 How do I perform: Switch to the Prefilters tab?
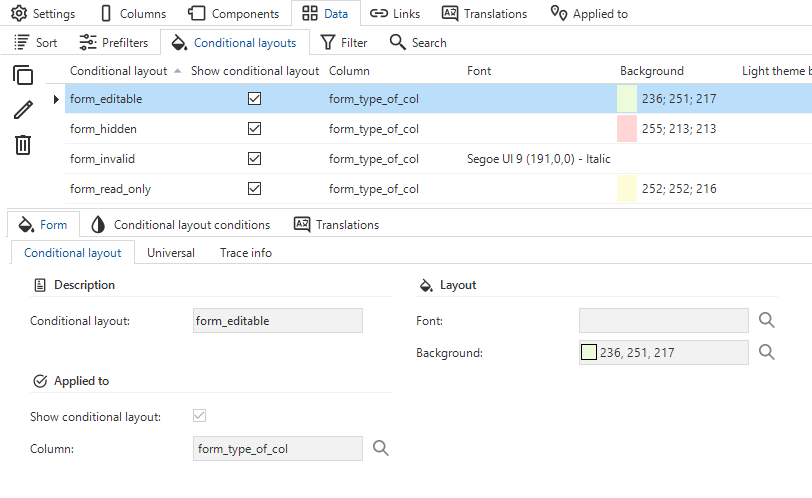114,43
